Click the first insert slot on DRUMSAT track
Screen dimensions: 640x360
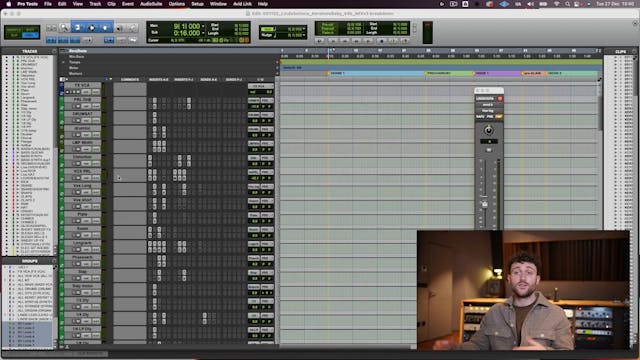pyautogui.click(x=154, y=115)
